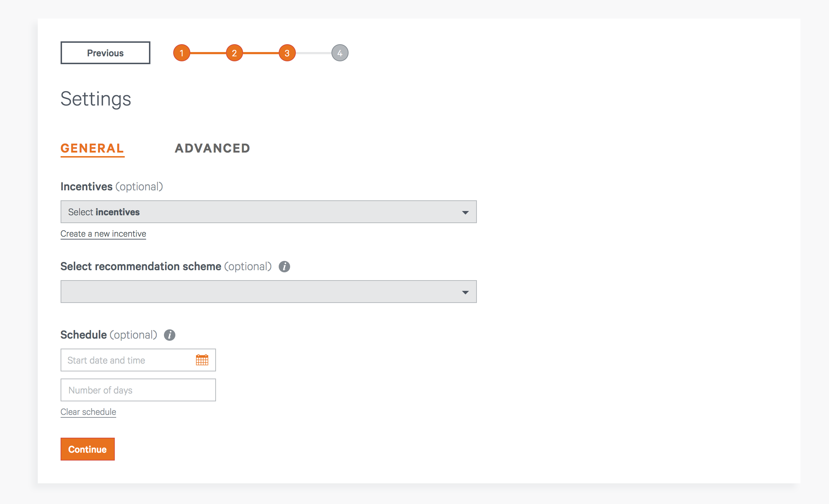Click the orange Continue button

coord(88,449)
